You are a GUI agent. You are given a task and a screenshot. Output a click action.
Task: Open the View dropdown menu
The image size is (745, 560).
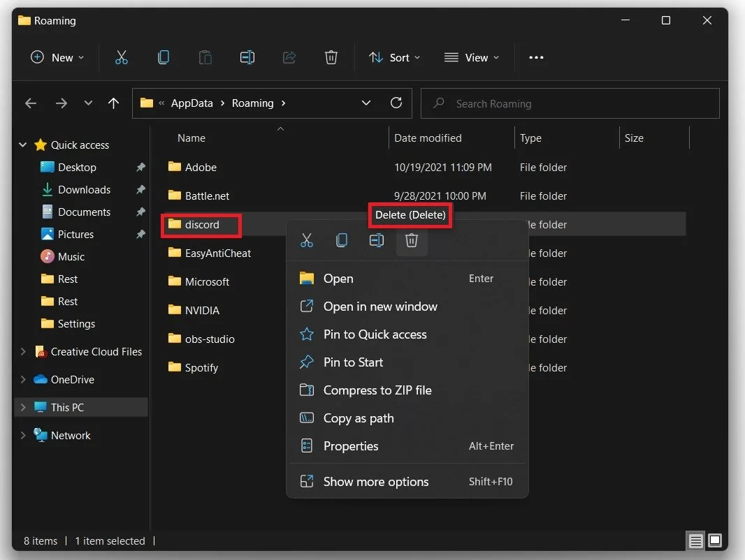[471, 57]
